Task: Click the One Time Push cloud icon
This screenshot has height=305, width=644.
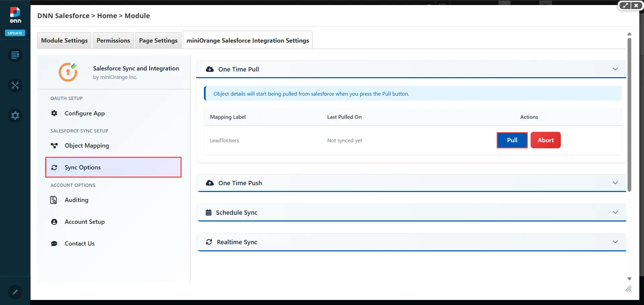Action: pos(210,183)
